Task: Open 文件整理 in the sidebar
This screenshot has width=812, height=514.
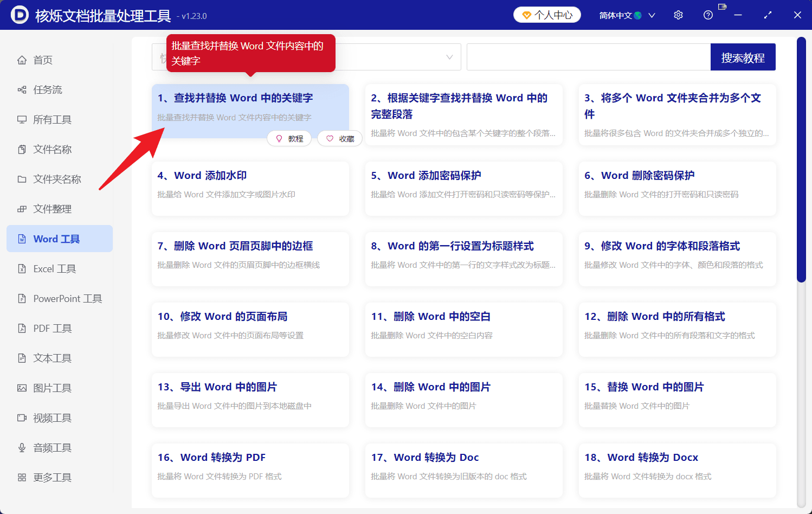Action: (60, 209)
